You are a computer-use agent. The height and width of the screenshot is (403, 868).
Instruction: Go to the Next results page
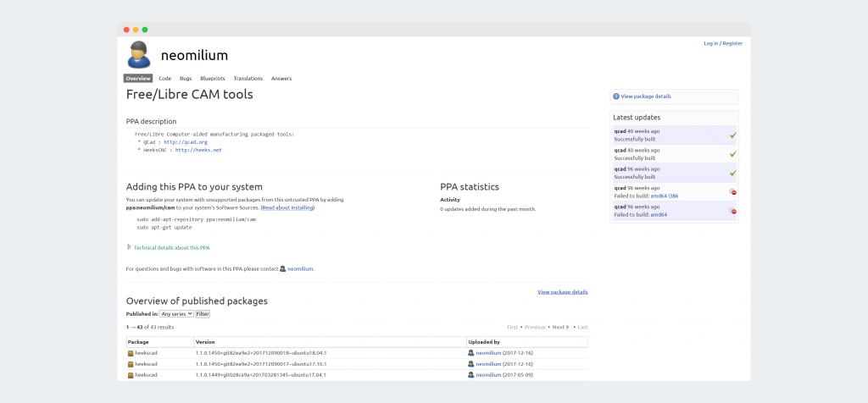[559, 328]
